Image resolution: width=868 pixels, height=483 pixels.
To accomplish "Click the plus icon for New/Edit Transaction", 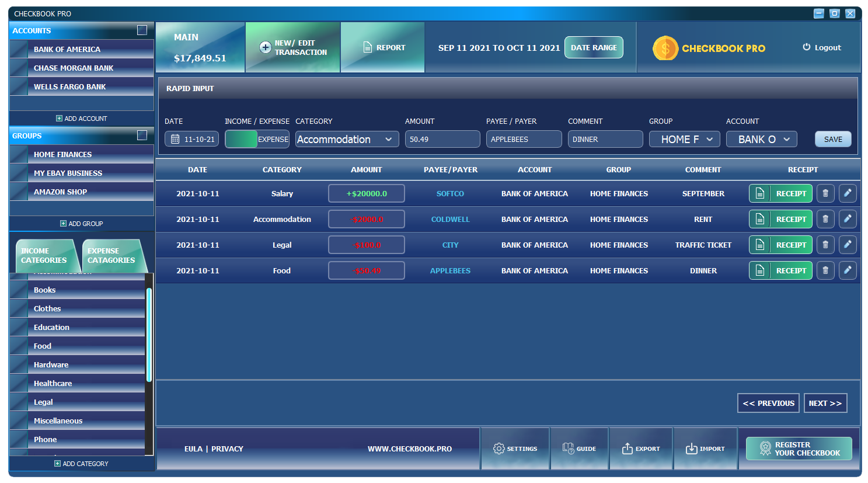I will (x=266, y=47).
